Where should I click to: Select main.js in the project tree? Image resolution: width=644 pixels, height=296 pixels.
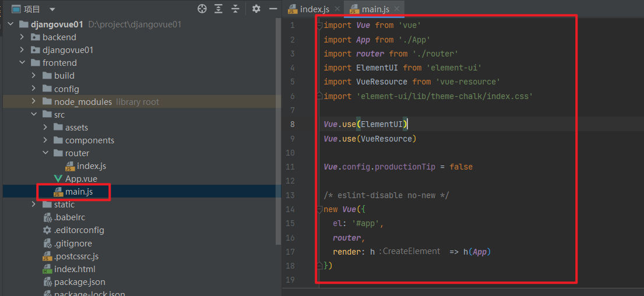(79, 191)
